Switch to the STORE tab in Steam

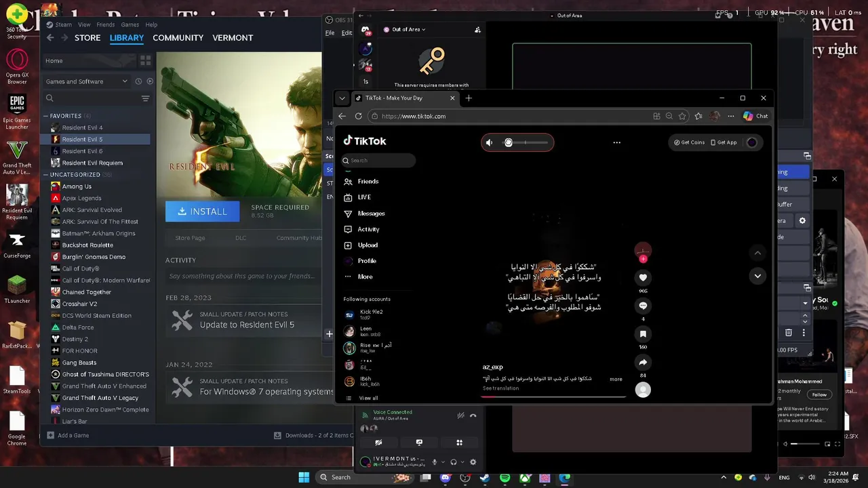coord(87,38)
